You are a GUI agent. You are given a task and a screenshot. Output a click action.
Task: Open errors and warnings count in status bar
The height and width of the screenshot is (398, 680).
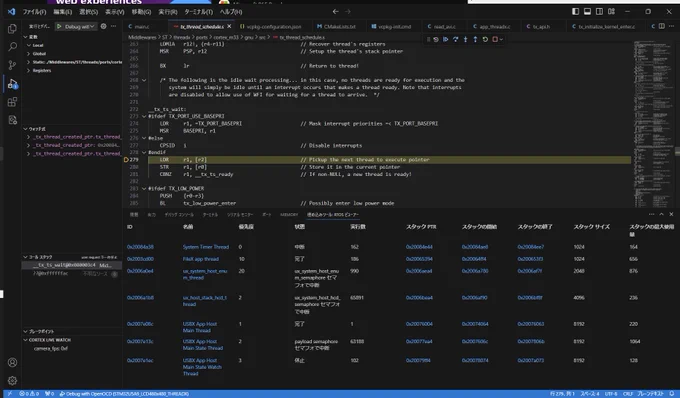29,394
